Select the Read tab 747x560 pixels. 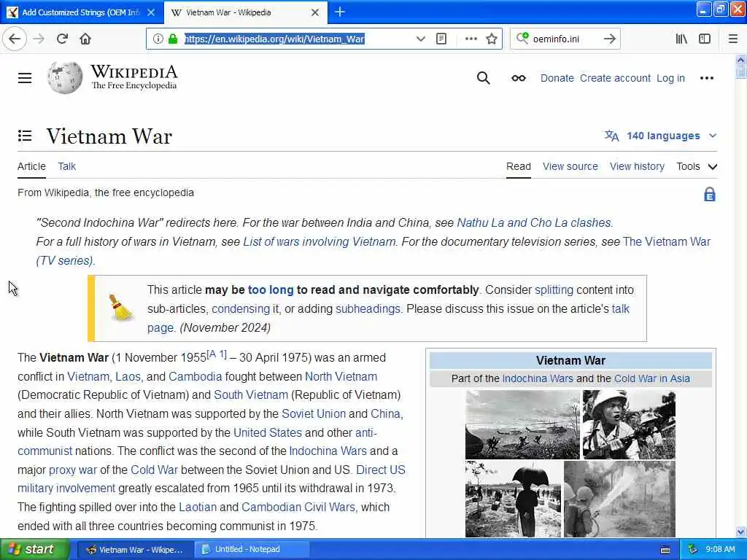pos(519,166)
